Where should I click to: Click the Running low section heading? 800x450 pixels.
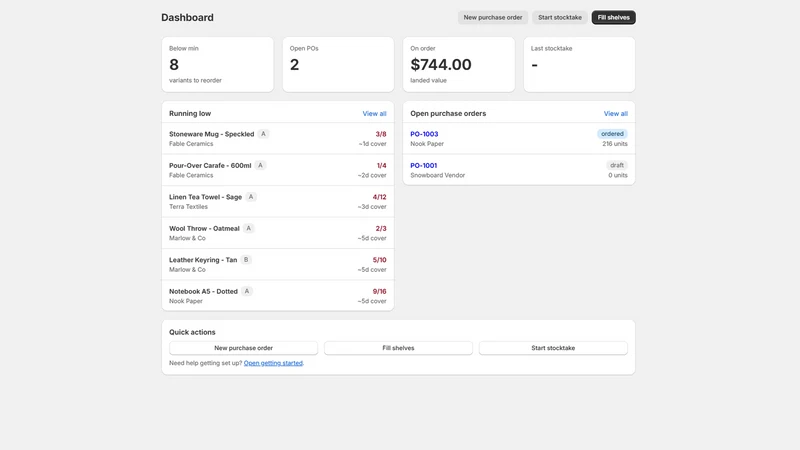190,114
